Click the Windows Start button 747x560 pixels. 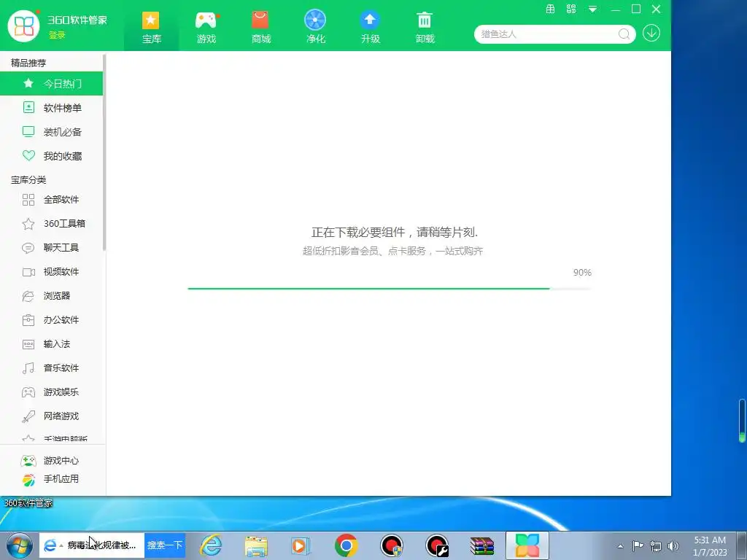point(20,545)
